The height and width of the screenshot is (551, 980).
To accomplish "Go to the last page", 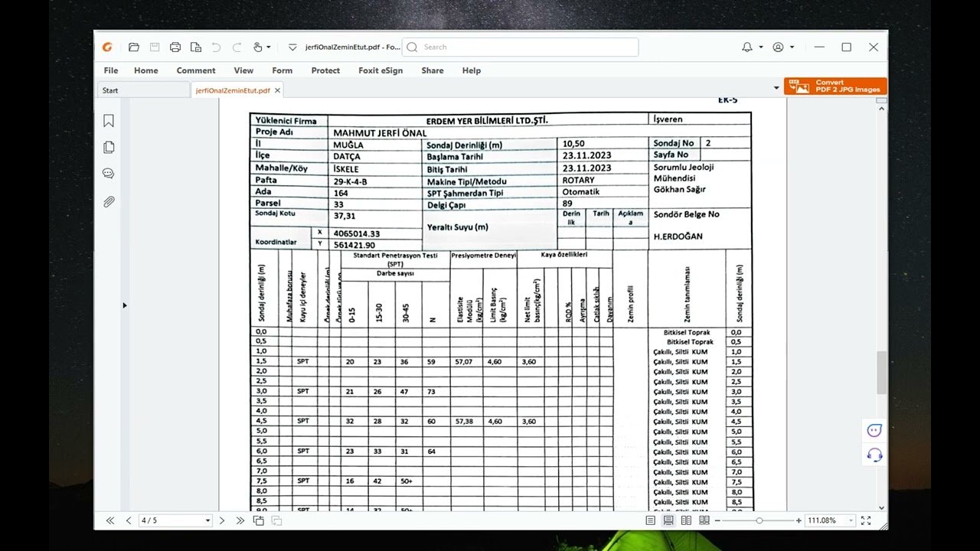I will click(240, 520).
